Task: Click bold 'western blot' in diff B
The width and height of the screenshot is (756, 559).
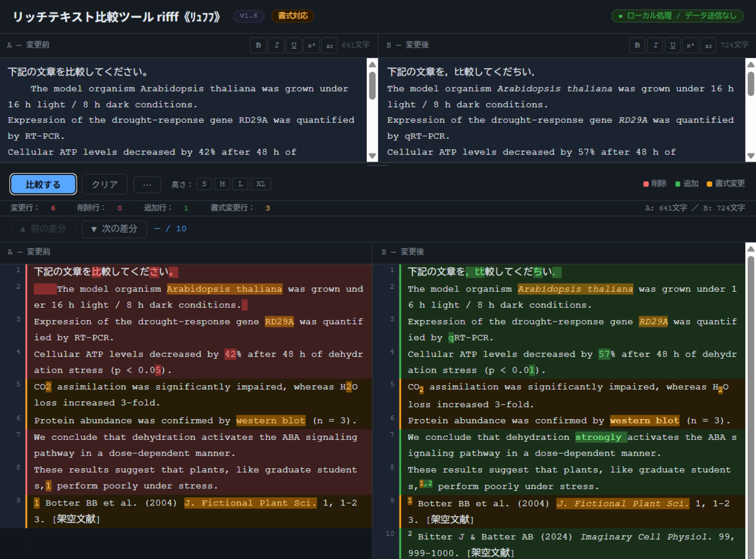Action: tap(644, 420)
